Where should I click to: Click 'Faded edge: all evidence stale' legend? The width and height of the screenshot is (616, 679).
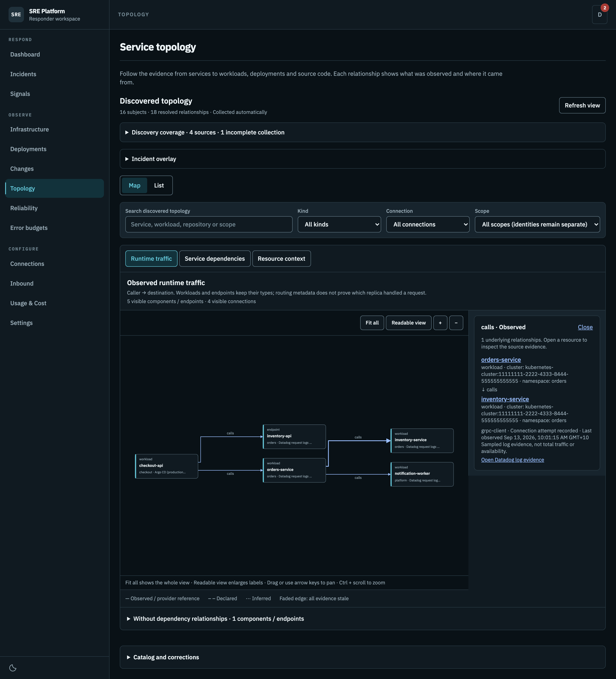point(314,599)
